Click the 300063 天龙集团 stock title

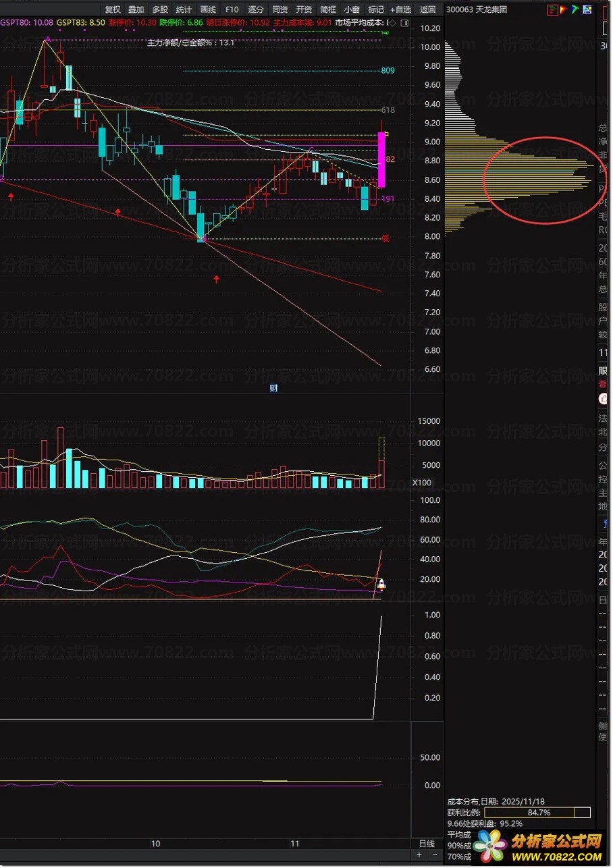tap(477, 9)
